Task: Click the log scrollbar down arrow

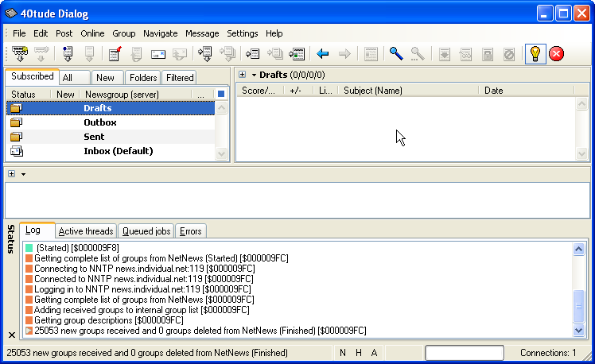Action: pyautogui.click(x=578, y=330)
